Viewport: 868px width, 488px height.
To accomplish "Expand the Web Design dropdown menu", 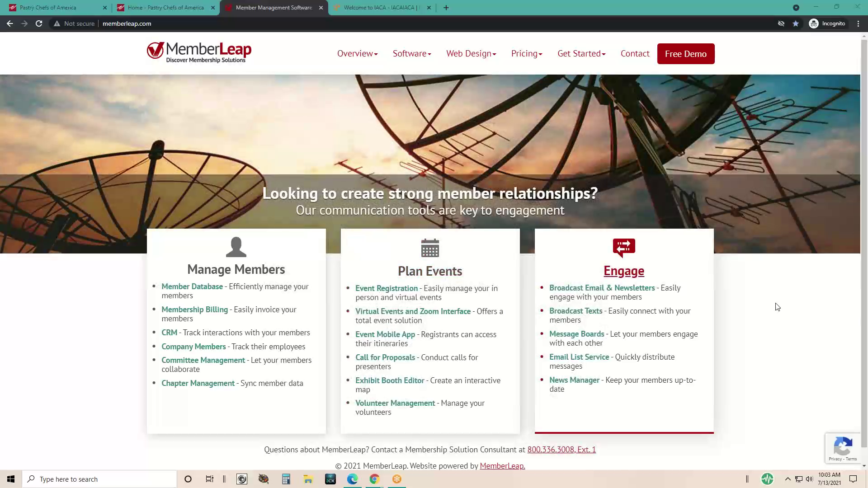I will (471, 53).
